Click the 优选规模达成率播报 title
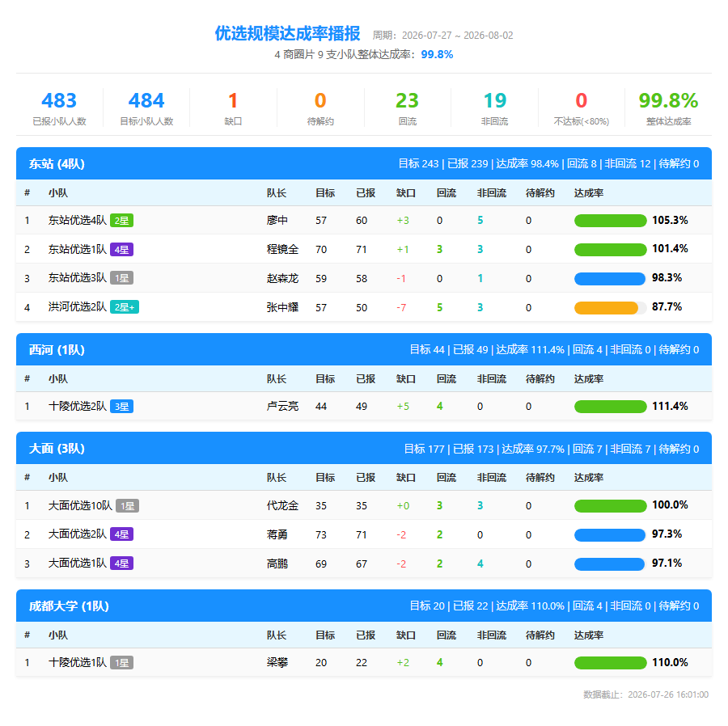 click(287, 33)
